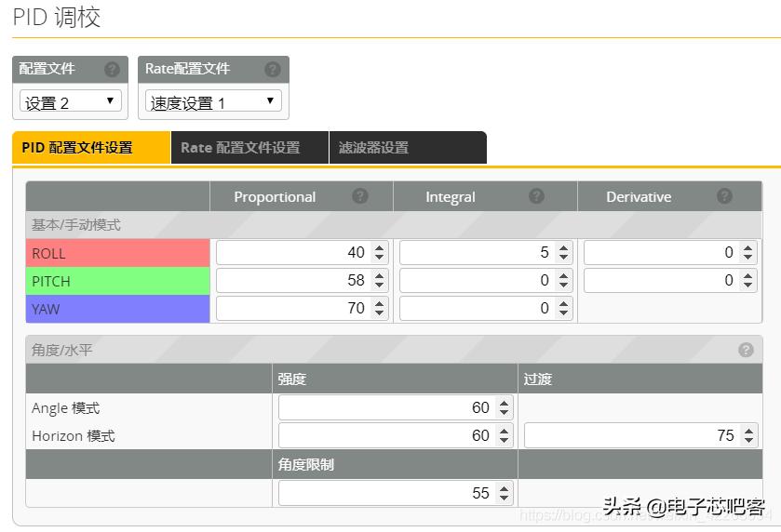Adjust ROLL Proportional stepper arrows

[380, 252]
